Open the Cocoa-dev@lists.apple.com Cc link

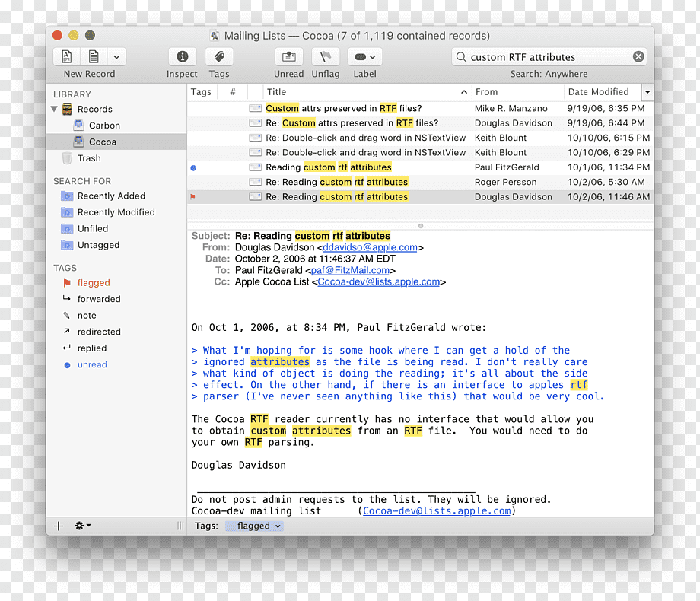[379, 281]
